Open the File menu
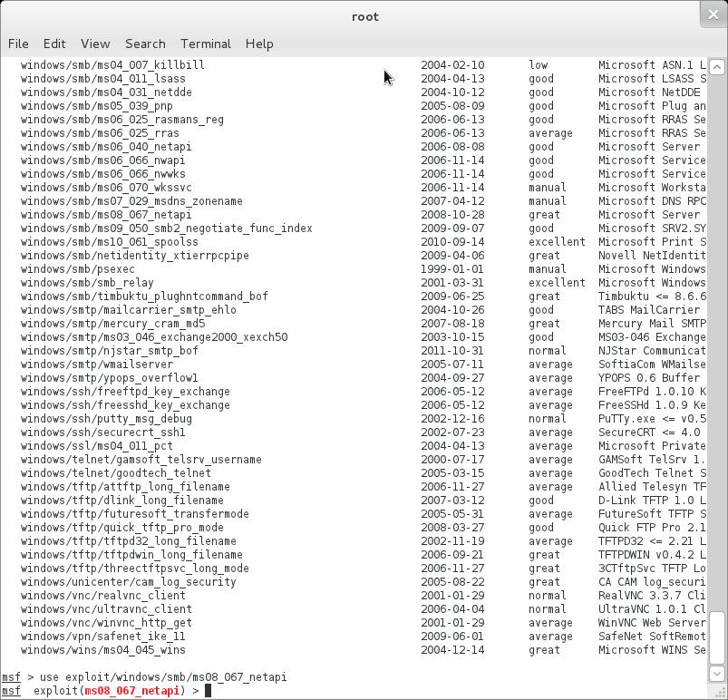 pyautogui.click(x=18, y=44)
